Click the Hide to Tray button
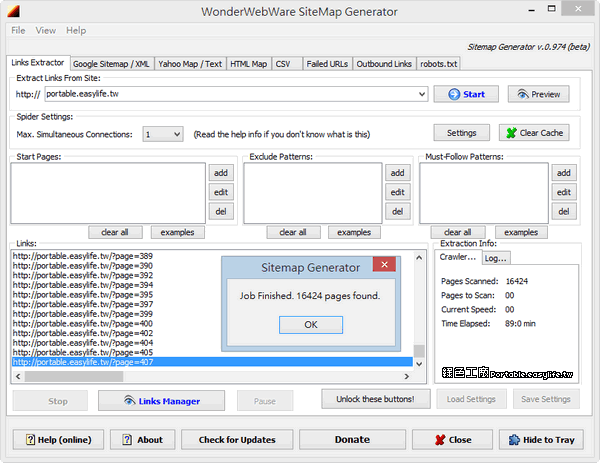Screen dimensions: 600x463 pos(541,440)
